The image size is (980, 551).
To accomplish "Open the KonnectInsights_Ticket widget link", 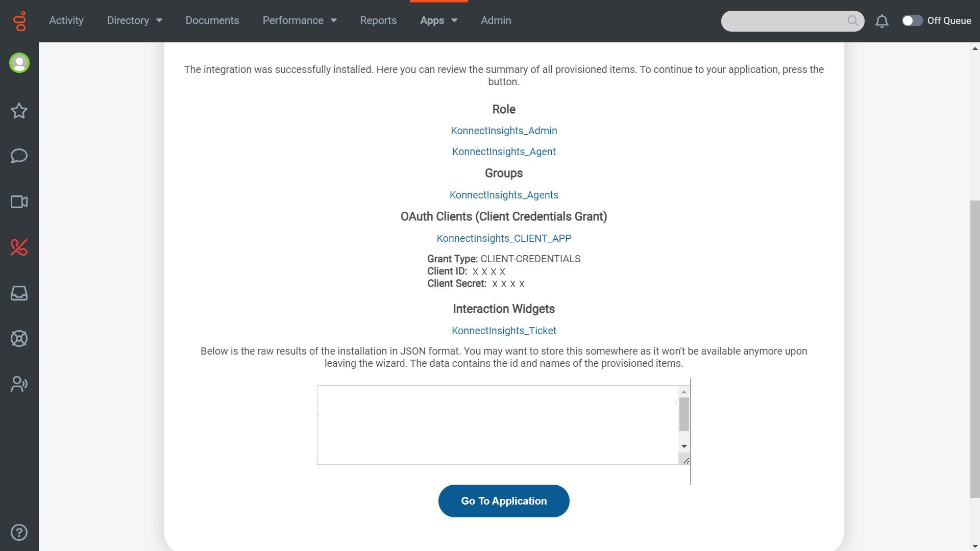I will tap(504, 331).
